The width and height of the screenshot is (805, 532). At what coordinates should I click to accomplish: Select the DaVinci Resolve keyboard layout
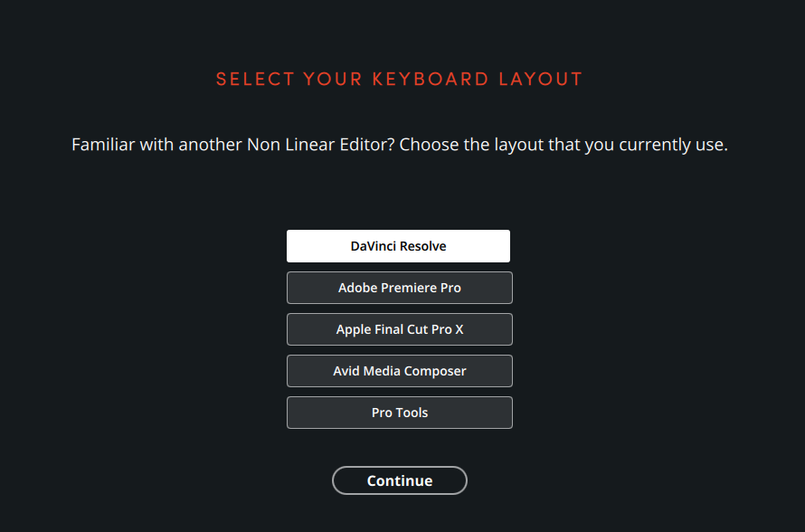398,246
